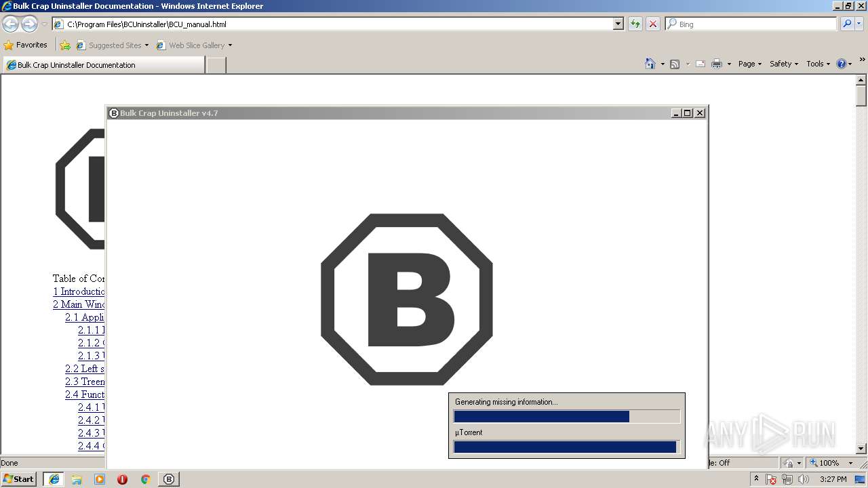Click the IE vertical scrollbar down arrow
Viewport: 868px width, 488px height.
[x=861, y=449]
